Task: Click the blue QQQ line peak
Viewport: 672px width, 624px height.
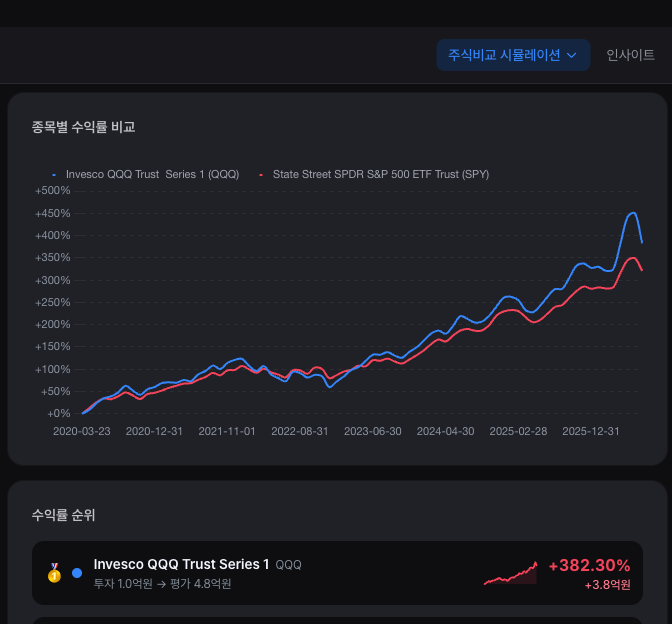Action: pos(633,213)
